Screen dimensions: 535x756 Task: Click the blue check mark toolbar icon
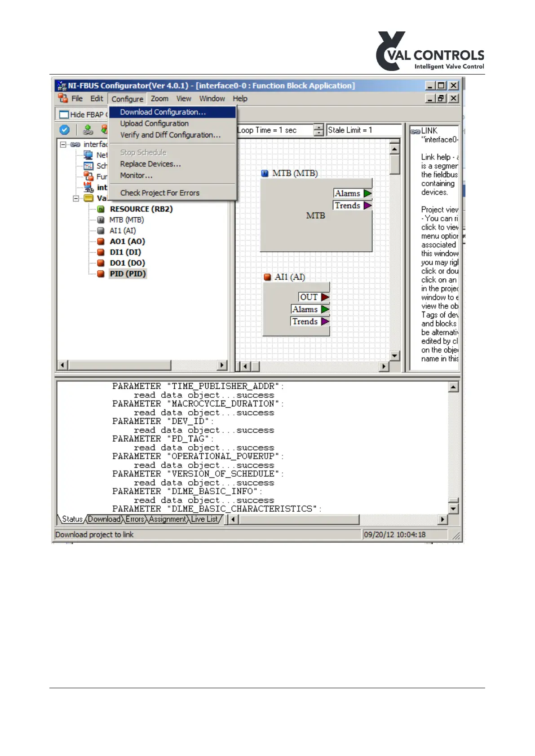point(65,130)
